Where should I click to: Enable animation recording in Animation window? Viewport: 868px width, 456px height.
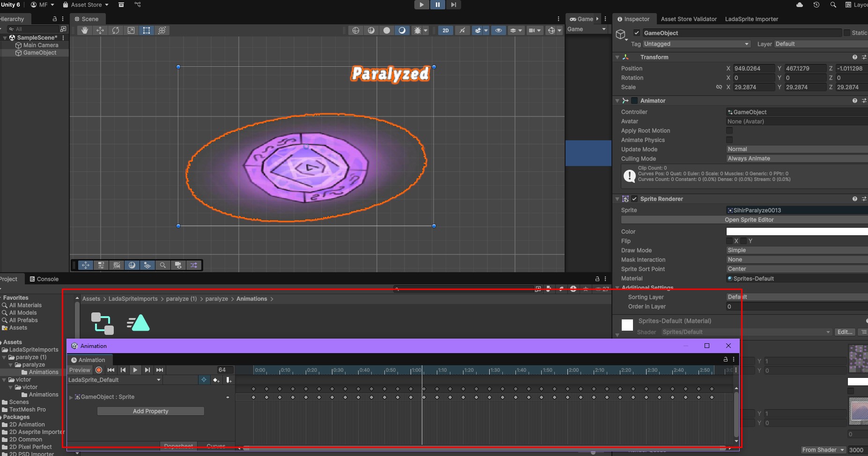(99, 370)
